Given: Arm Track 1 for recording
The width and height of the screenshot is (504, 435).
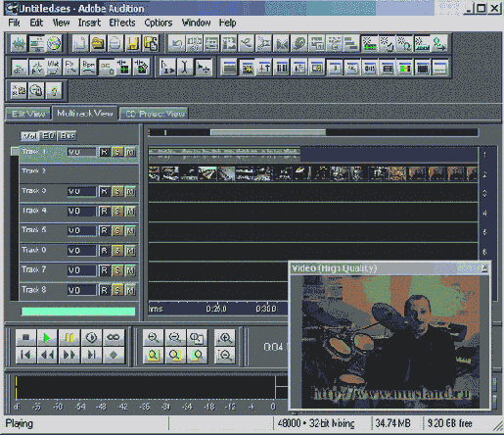Looking at the screenshot, I should pos(104,152).
